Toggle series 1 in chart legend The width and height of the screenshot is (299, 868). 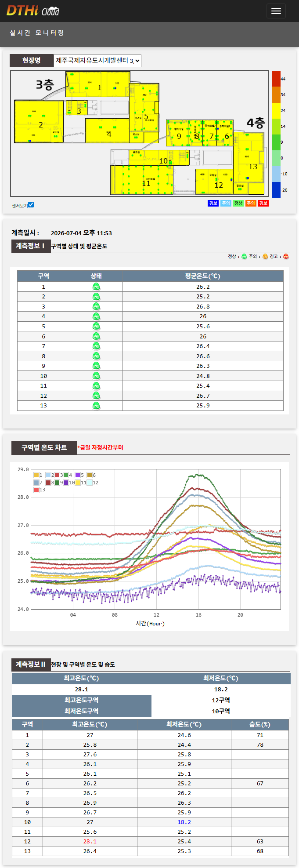(36, 475)
